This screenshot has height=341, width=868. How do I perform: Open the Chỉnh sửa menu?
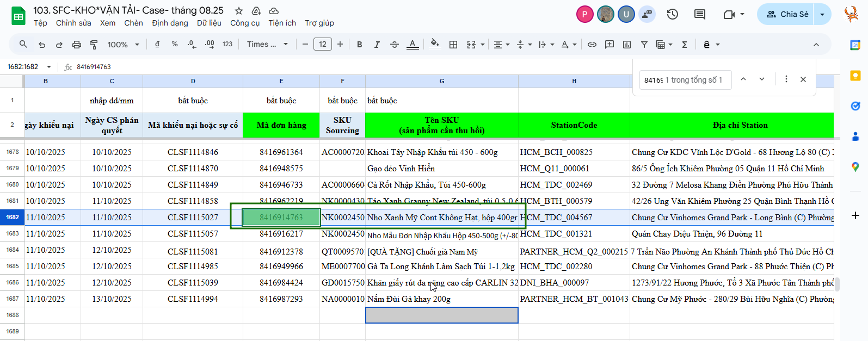(x=73, y=23)
